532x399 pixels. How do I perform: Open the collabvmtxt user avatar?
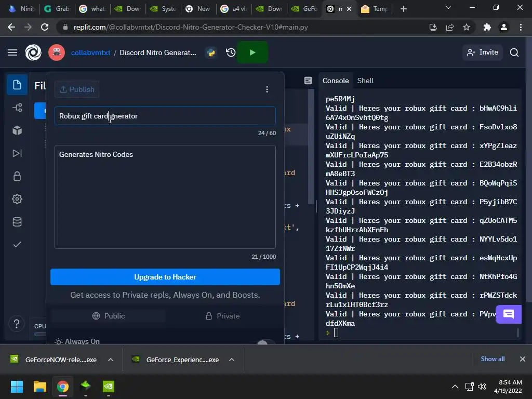57,52
